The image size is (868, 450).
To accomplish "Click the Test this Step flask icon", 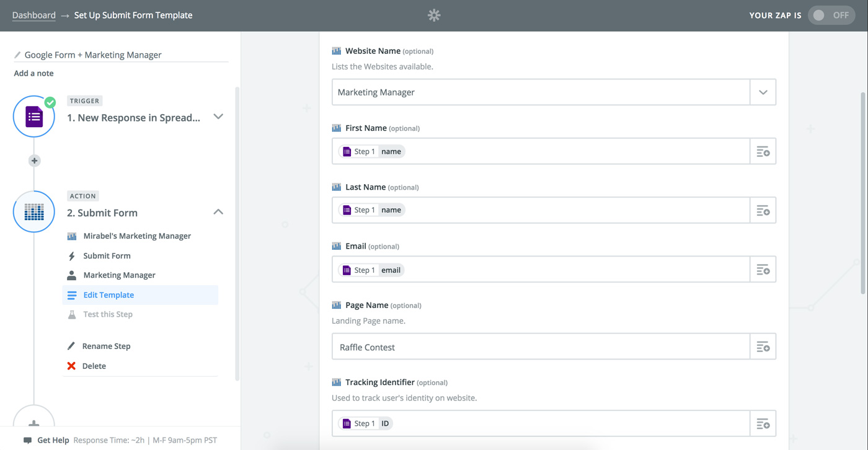I will [x=72, y=314].
